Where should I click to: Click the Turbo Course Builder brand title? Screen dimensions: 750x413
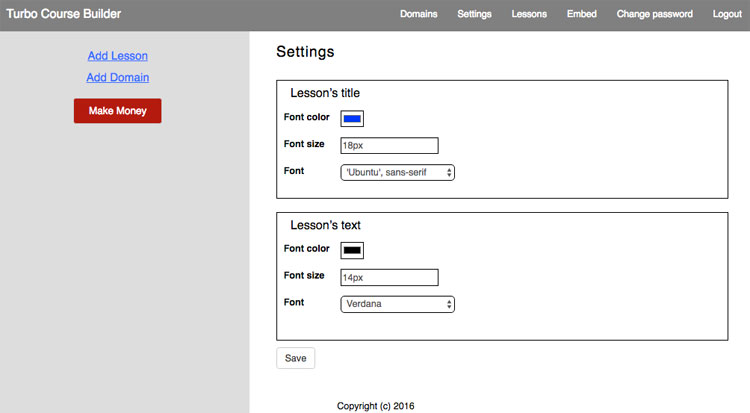point(64,14)
